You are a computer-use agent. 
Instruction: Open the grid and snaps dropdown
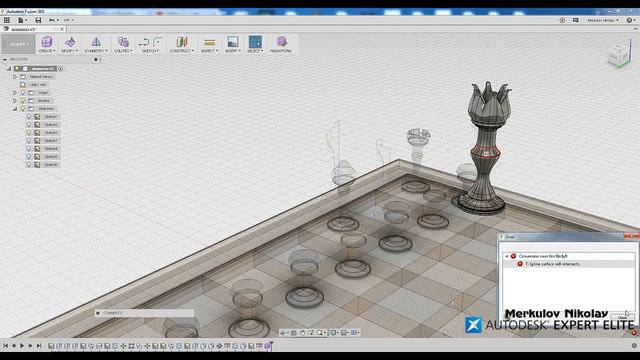345,333
